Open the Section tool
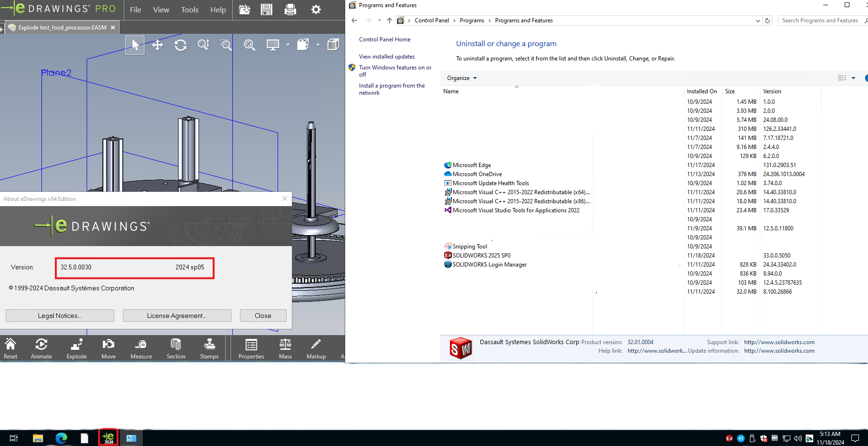 click(x=175, y=348)
